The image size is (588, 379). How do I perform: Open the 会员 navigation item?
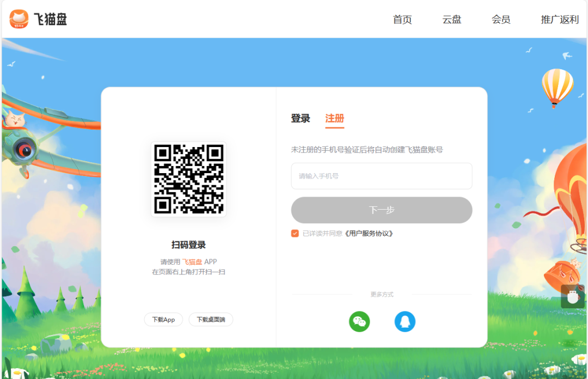tap(501, 20)
